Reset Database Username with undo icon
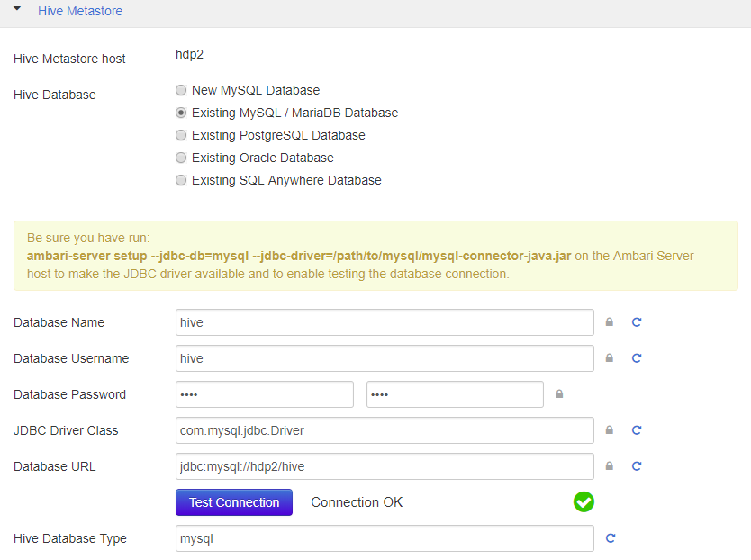Viewport: 751px width, 560px height. tap(637, 357)
